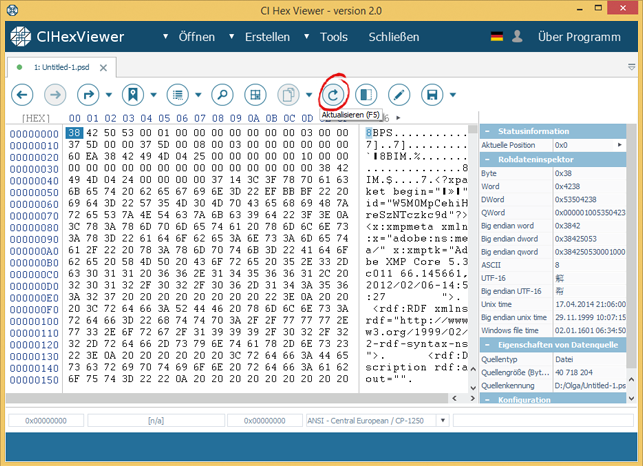Open dropdown next to list icon
Image resolution: width=643 pixels, height=466 pixels.
point(198,95)
